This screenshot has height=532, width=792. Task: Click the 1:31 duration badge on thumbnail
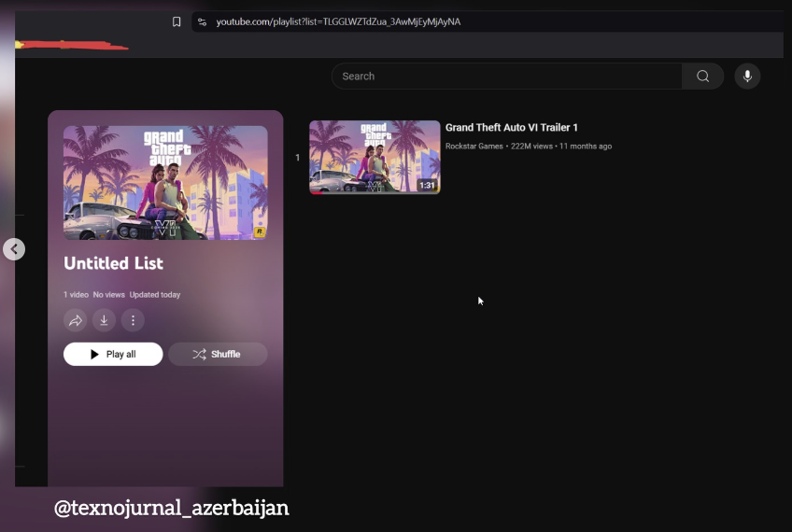(427, 185)
